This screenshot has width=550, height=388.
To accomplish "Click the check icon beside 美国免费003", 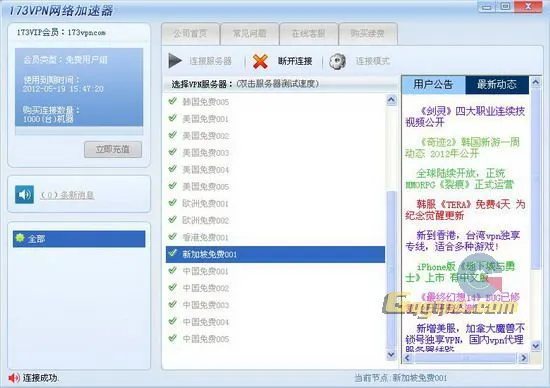I will [x=172, y=152].
